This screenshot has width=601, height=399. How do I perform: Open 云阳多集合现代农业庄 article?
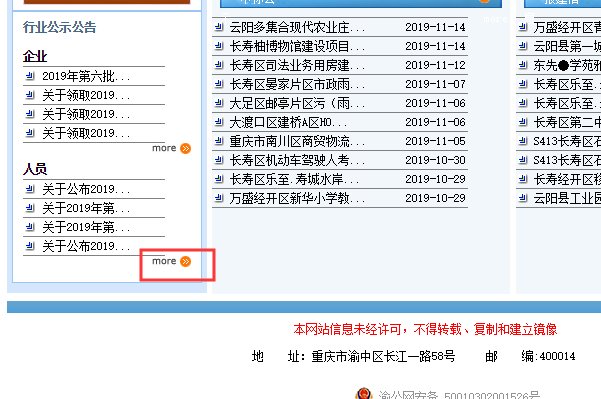(297, 27)
